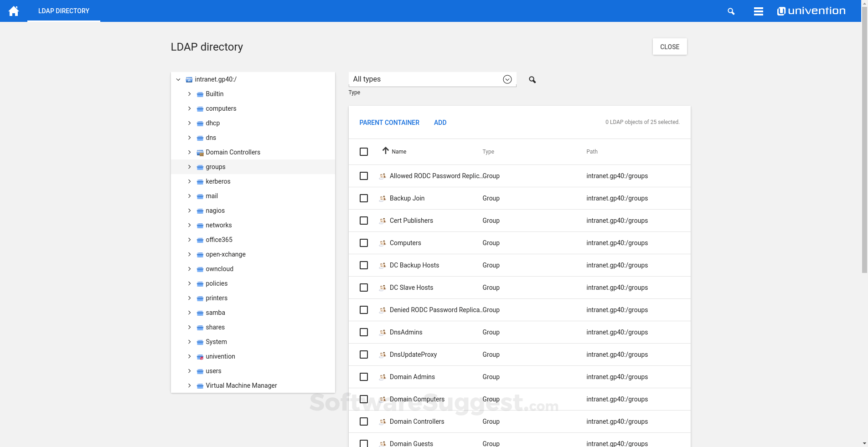Viewport: 868px width, 447px height.
Task: Open the search magnifier in the top bar
Action: click(x=731, y=11)
